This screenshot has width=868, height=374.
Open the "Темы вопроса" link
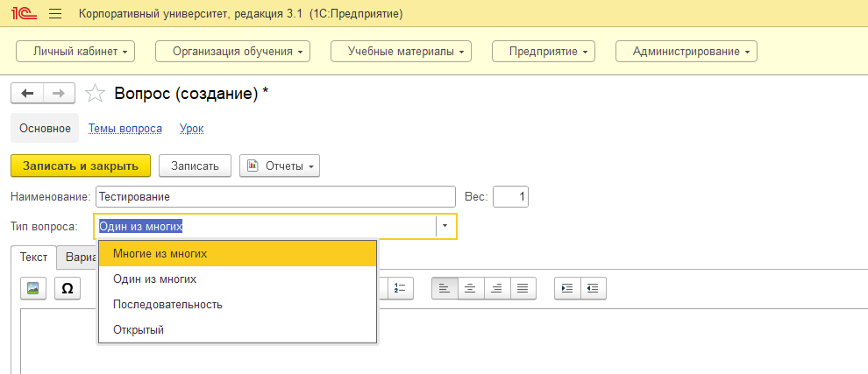125,128
